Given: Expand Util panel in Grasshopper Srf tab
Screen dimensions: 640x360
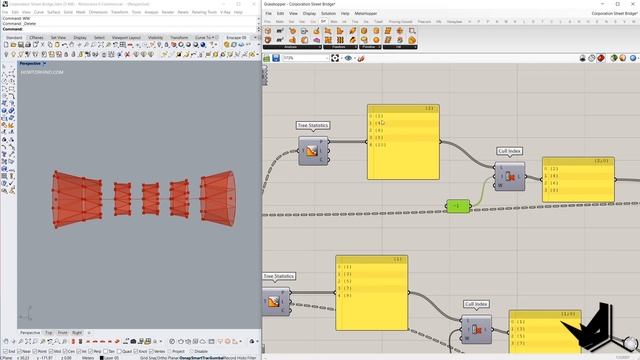Looking at the screenshot, I should pyautogui.click(x=400, y=47).
